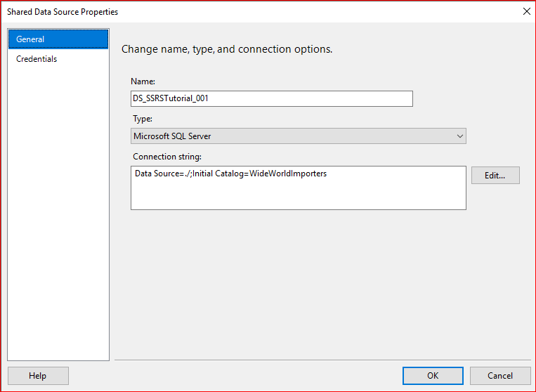Open the Type combo box showing Microsoft SQL Server
The width and height of the screenshot is (536, 392).
point(298,136)
